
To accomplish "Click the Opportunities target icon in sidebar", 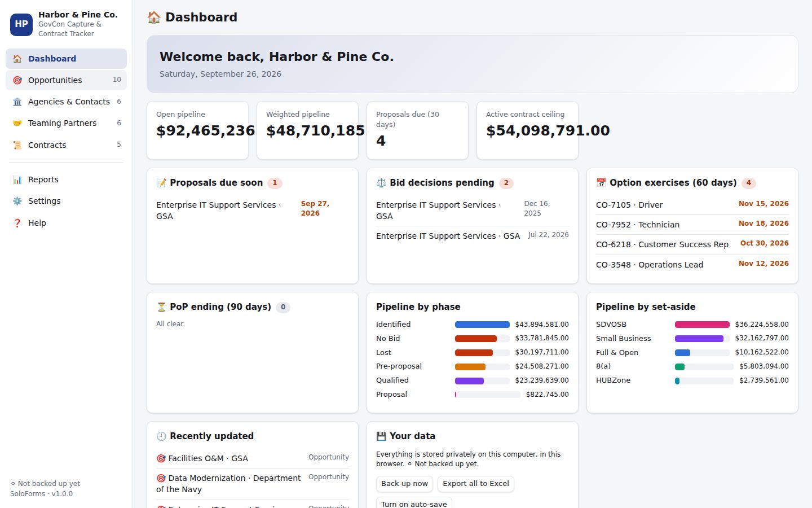I will tap(17, 80).
